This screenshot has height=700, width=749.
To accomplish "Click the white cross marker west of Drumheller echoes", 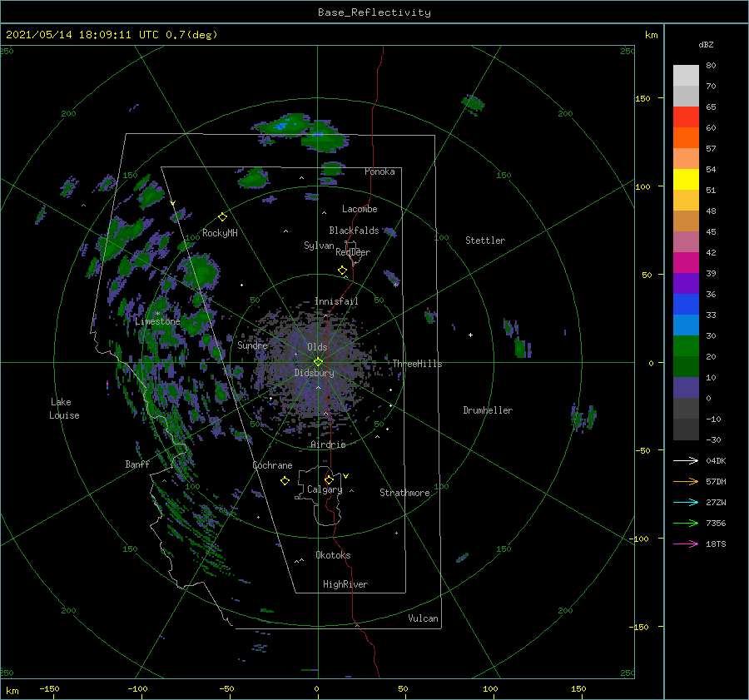I will click(470, 335).
